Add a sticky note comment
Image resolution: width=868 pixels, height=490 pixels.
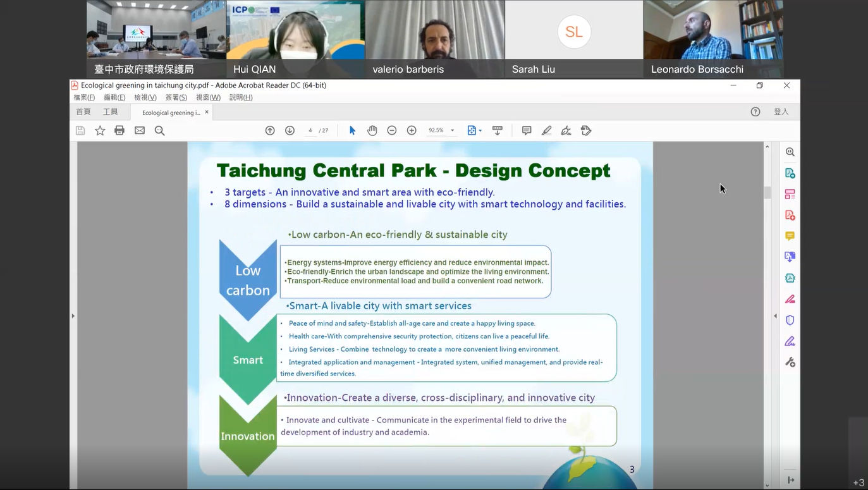(527, 130)
